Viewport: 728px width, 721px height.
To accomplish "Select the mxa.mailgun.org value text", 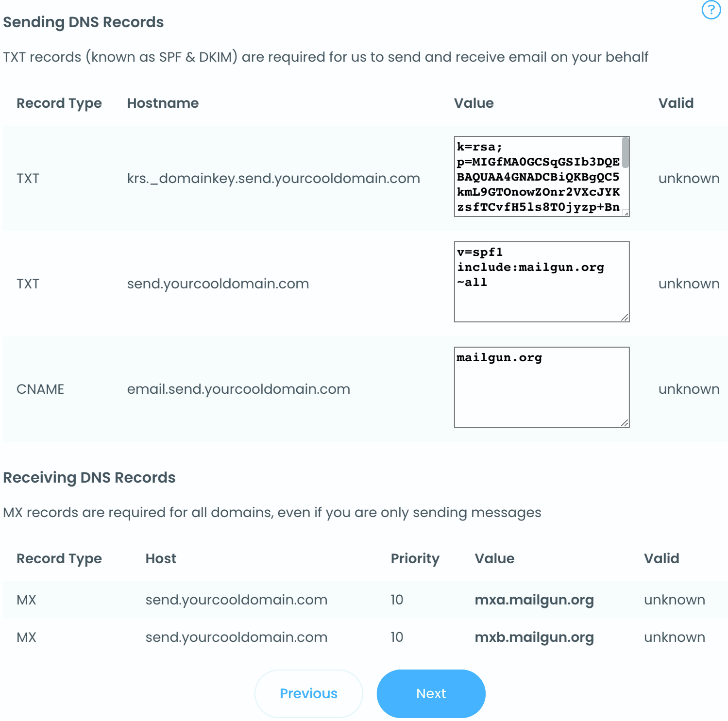I will (x=534, y=600).
